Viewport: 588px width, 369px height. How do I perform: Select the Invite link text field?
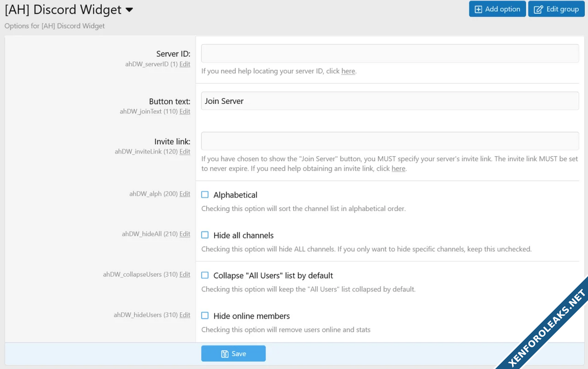[x=390, y=141]
